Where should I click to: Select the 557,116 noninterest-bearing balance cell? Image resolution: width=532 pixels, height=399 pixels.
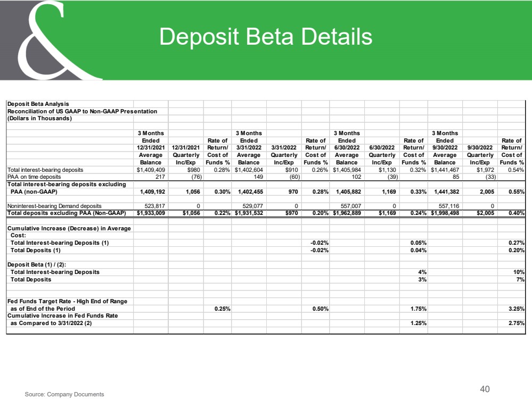pos(449,206)
